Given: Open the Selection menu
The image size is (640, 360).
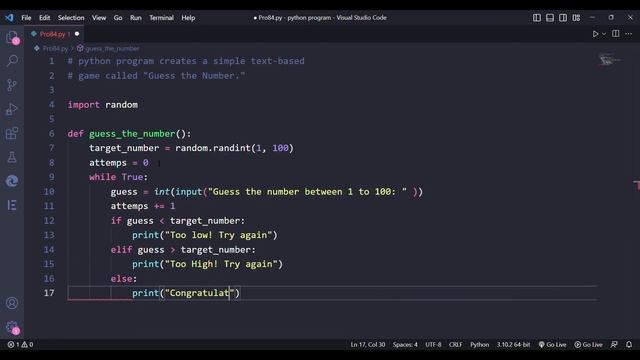Looking at the screenshot, I should click(71, 18).
